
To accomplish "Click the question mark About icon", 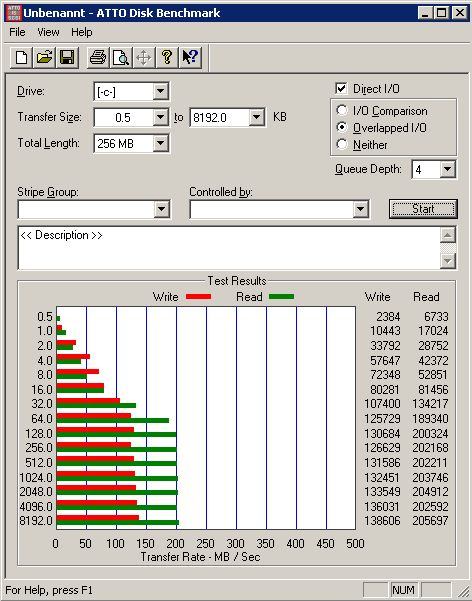I will 167,58.
